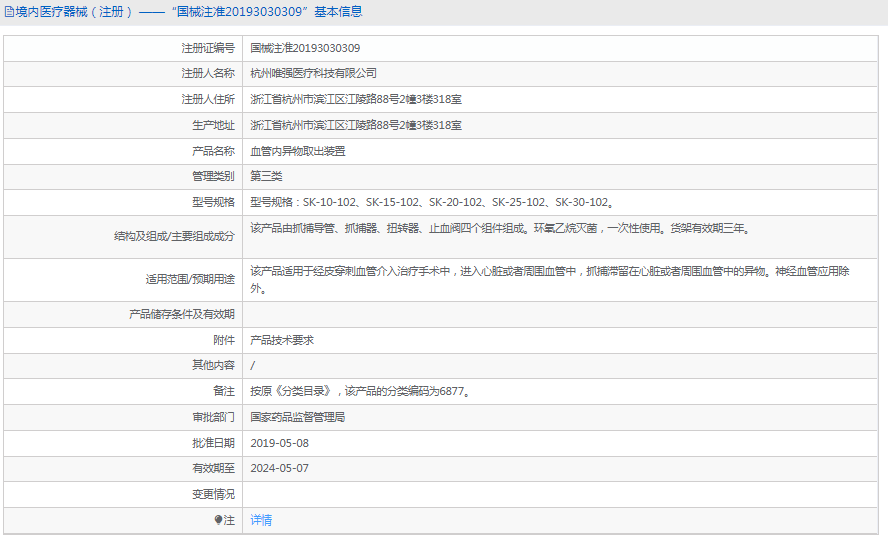Click the 注册证编号 row label
This screenshot has width=888, height=544.
pyautogui.click(x=208, y=48)
